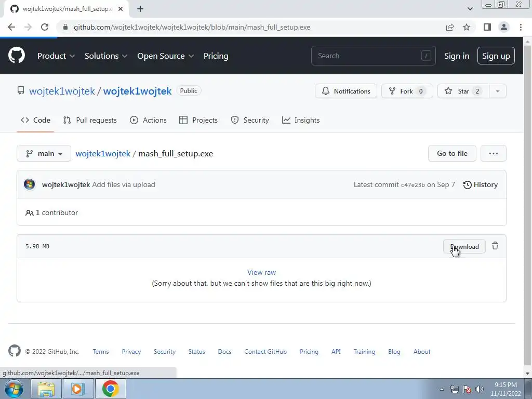Switch to the Projects tab

(x=198, y=120)
